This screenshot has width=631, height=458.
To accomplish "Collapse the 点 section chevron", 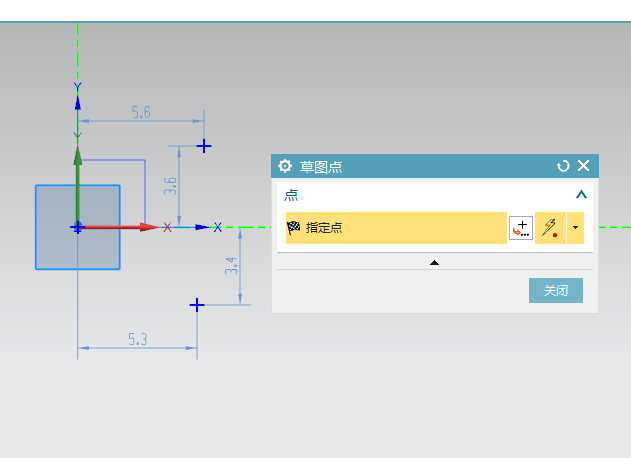I will (x=581, y=195).
